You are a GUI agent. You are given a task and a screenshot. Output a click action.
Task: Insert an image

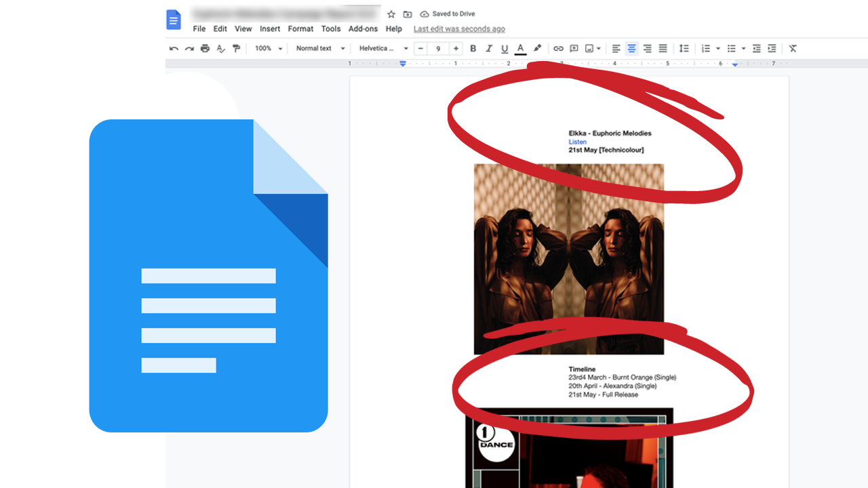[x=589, y=49]
